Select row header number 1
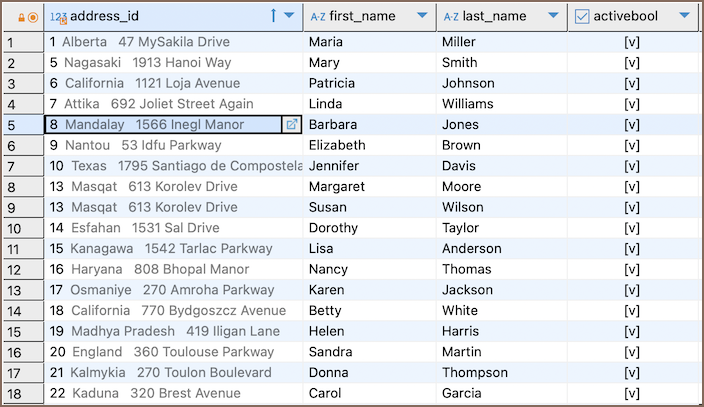704x407 pixels. click(x=22, y=42)
